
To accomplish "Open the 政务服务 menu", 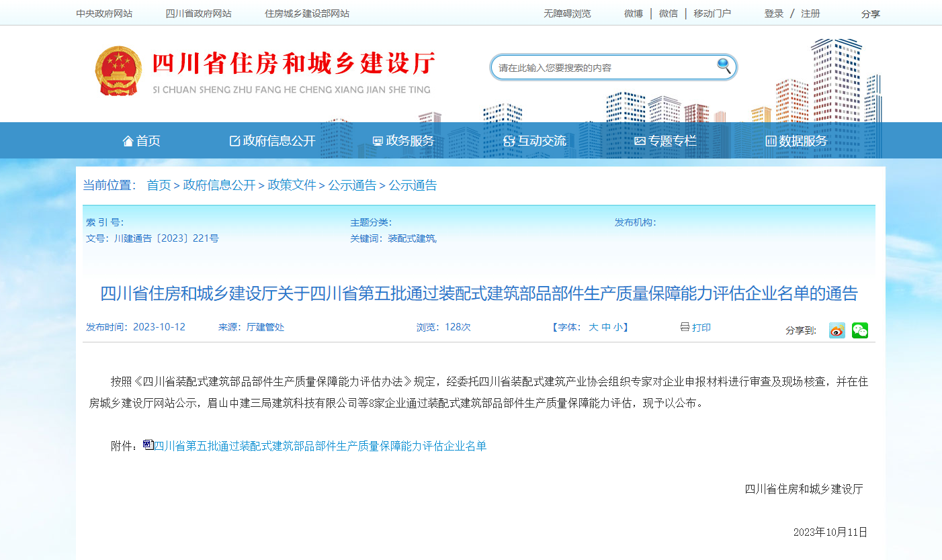I will point(406,140).
